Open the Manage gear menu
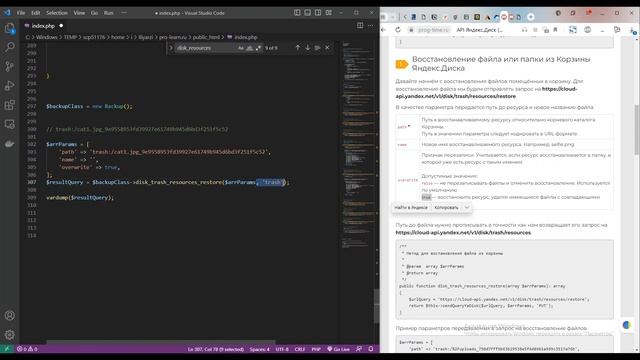This screenshot has height=360, width=640. [x=9, y=335]
